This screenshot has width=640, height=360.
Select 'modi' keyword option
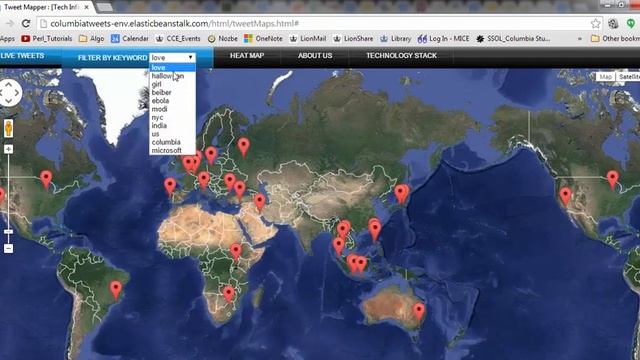point(173,109)
